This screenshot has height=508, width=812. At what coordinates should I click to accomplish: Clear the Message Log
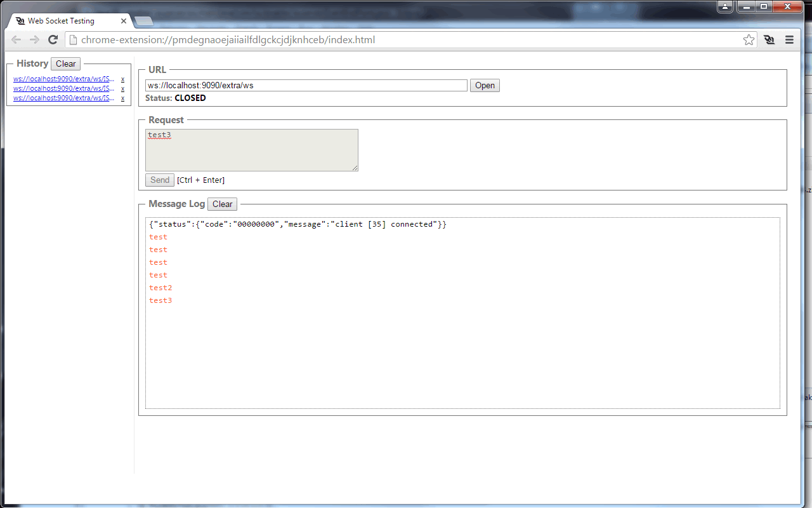222,204
